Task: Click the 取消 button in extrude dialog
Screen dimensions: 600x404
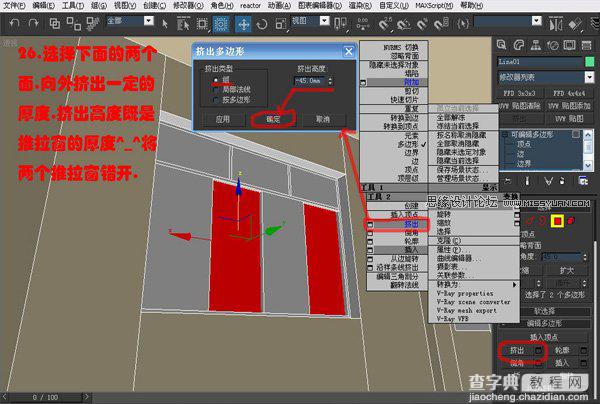Action: click(323, 119)
